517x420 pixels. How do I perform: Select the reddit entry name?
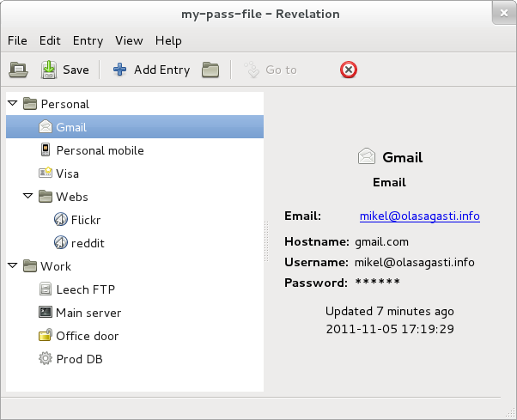88,243
